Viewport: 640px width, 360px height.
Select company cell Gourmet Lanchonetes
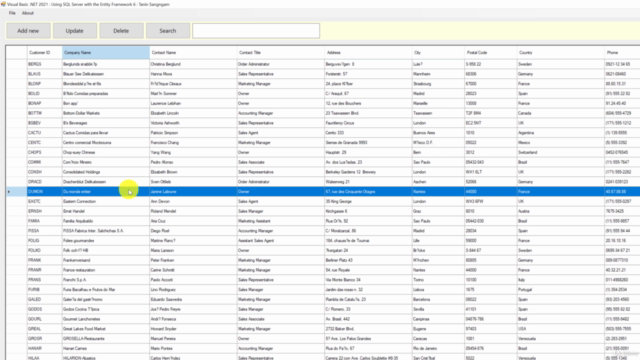point(106,319)
